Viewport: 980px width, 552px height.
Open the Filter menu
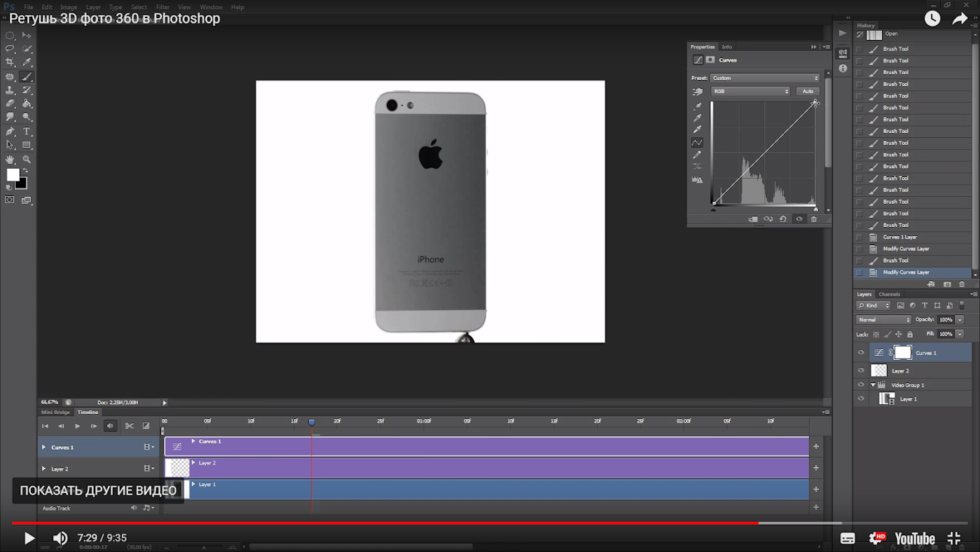tap(162, 7)
